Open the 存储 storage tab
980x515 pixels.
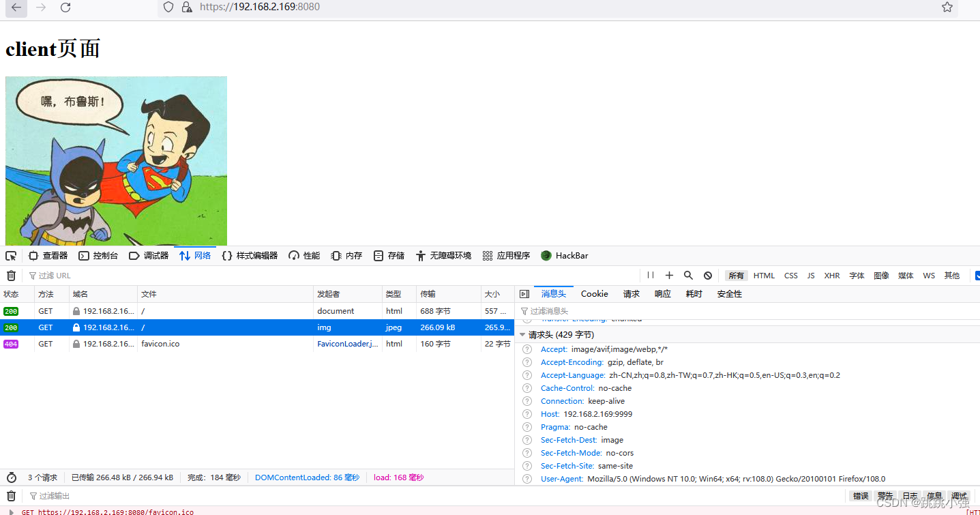[389, 256]
